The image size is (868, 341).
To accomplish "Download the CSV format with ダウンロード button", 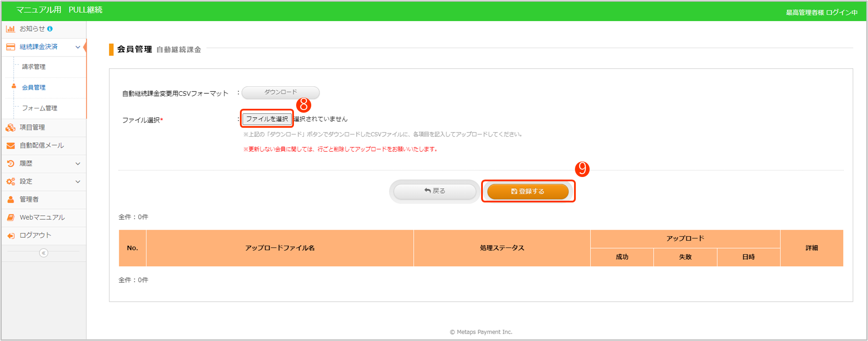I will [x=281, y=92].
